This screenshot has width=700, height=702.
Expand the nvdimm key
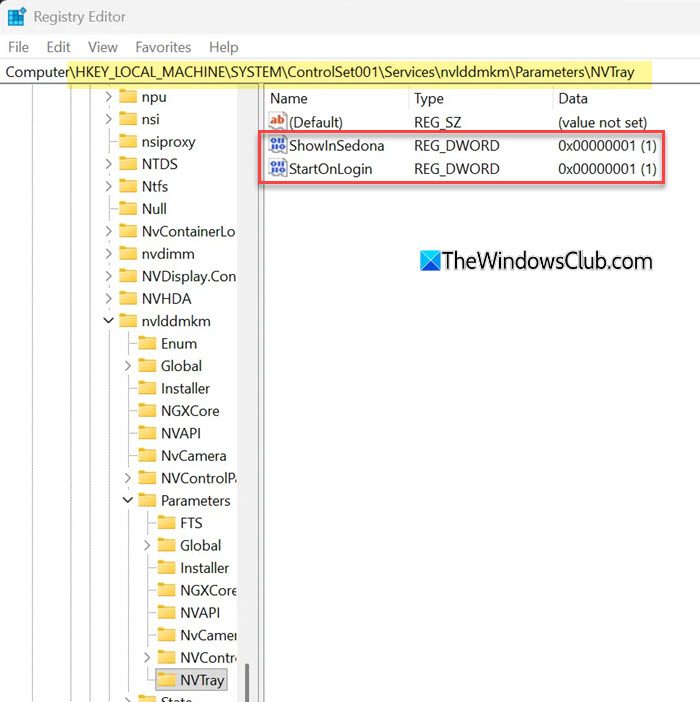point(108,254)
